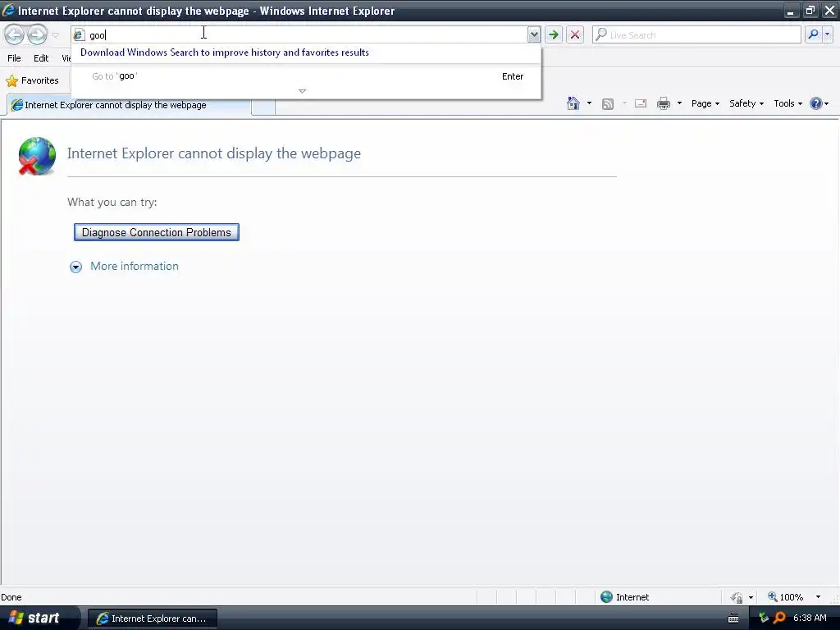840x630 pixels.
Task: Click Diagnose Connection Problems button
Action: click(157, 232)
